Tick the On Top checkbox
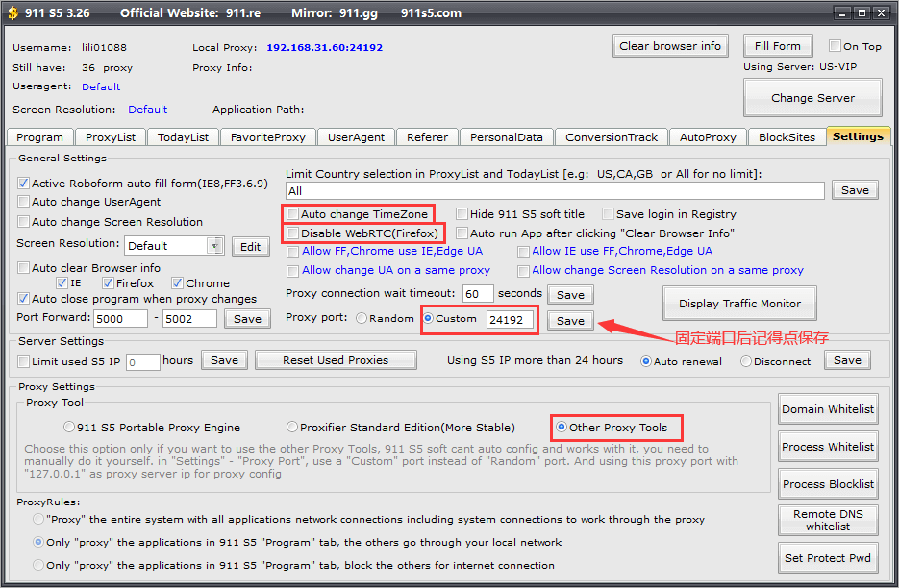Viewport: 899px width, 588px height. click(836, 46)
